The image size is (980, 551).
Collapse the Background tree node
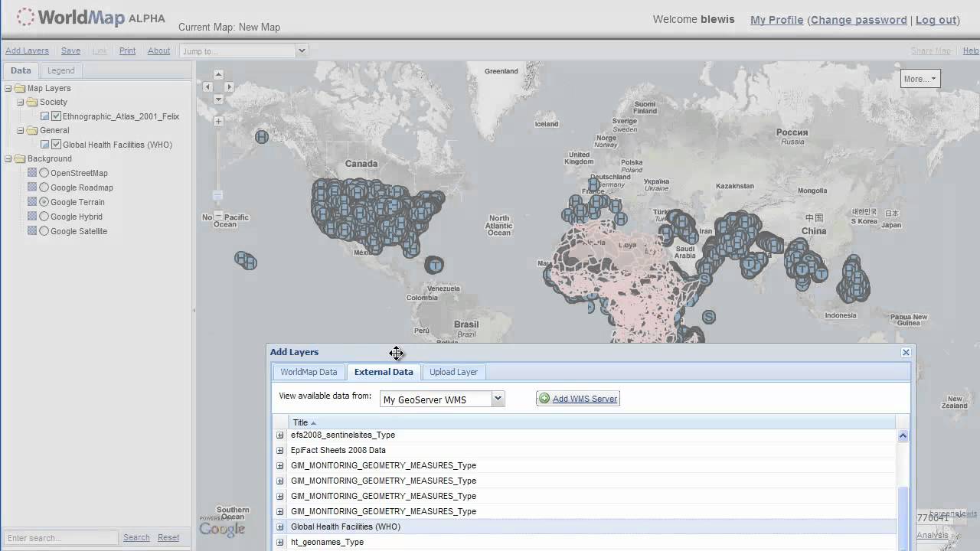(x=8, y=158)
